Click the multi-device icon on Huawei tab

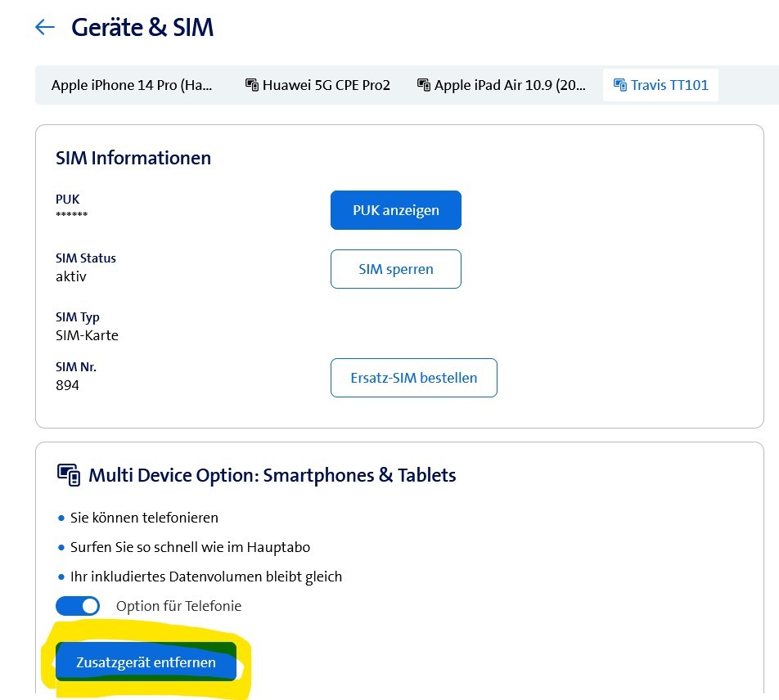coord(252,85)
